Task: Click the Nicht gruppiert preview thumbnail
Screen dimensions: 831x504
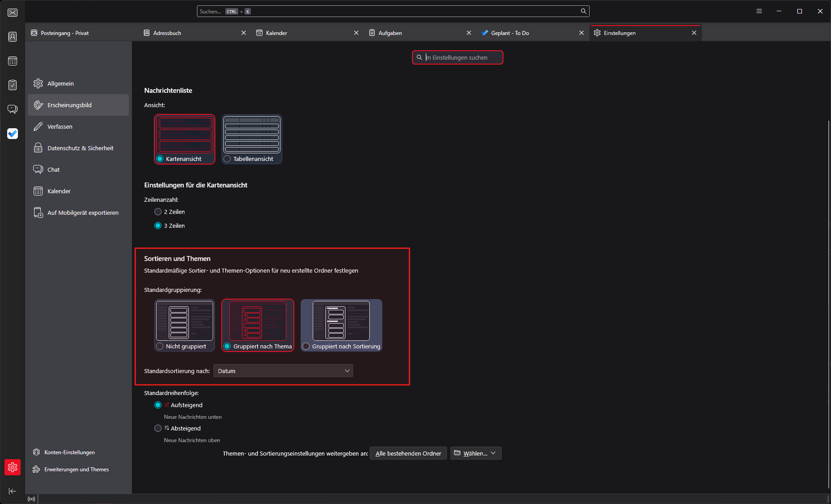Action: [x=184, y=321]
